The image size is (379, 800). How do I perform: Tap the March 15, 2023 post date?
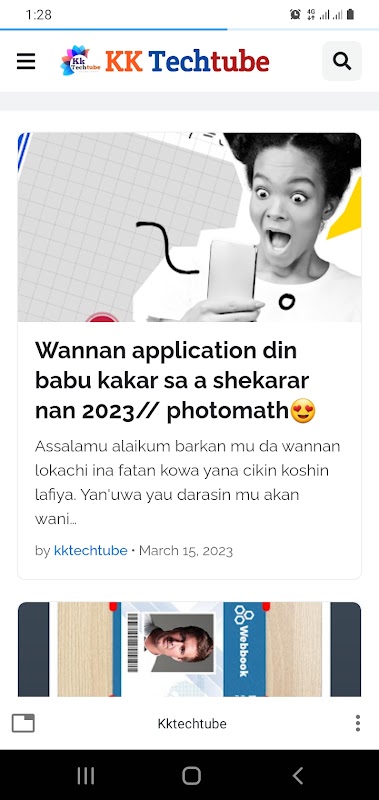click(x=186, y=551)
